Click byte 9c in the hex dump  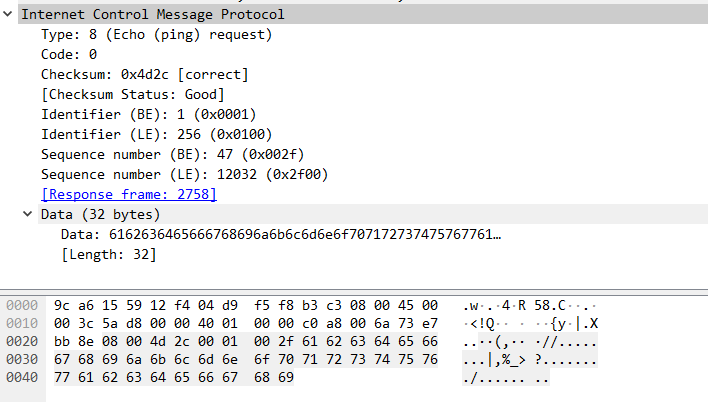click(62, 305)
